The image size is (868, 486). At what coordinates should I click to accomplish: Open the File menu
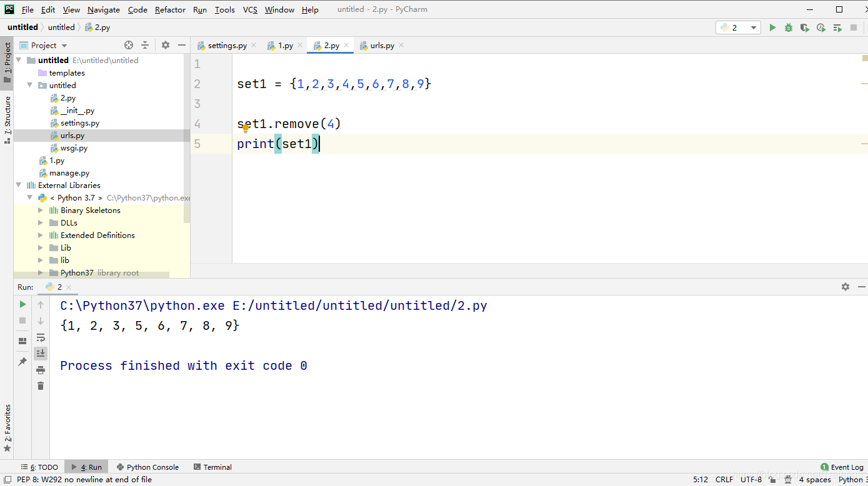pyautogui.click(x=27, y=9)
